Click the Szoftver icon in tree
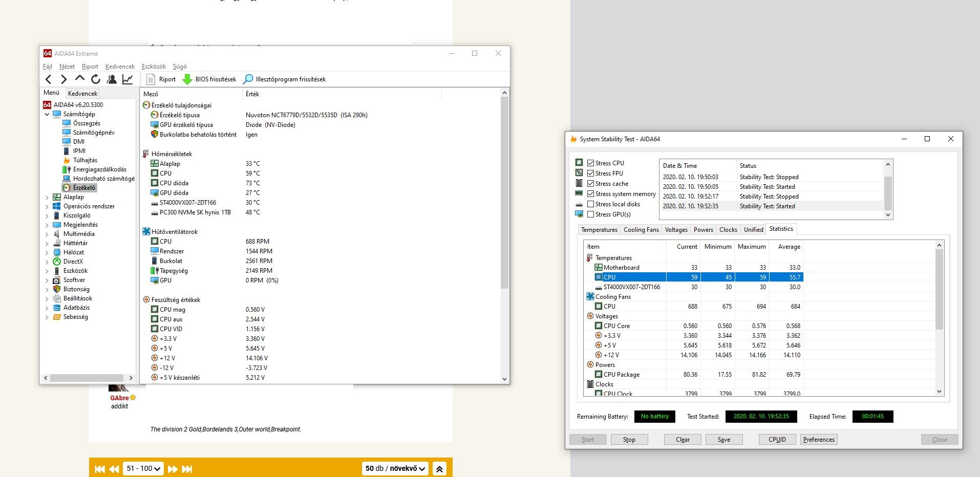Viewport: 980px width, 477px height. [x=57, y=280]
